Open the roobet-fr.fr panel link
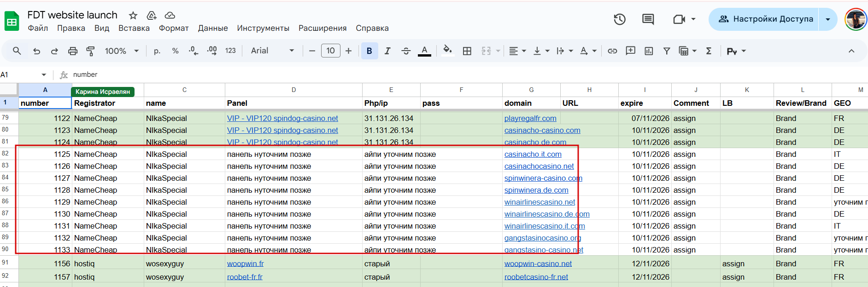Screen dimensions: 868x287 (245, 277)
